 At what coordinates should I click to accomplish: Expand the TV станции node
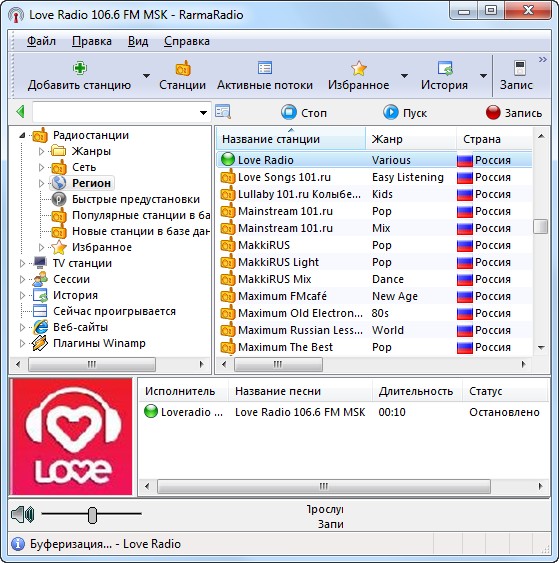(22, 264)
